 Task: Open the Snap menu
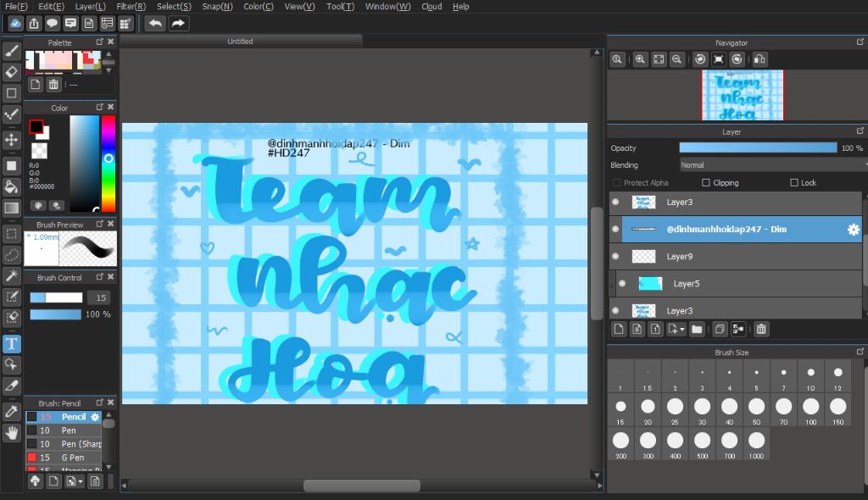click(218, 7)
